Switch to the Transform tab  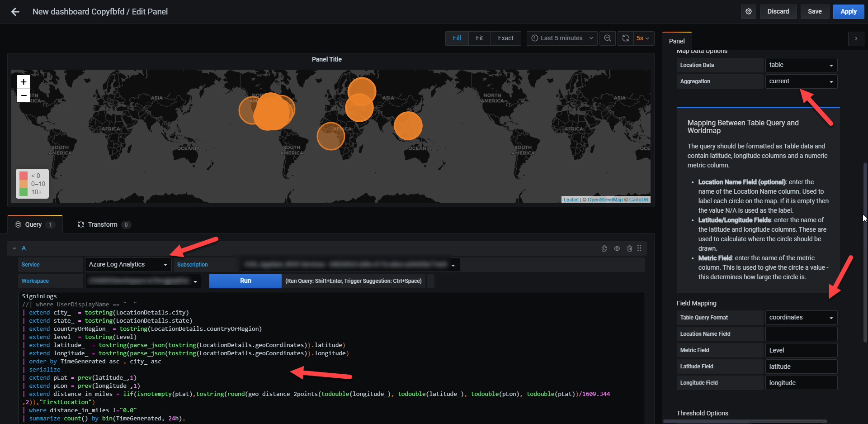click(x=103, y=224)
